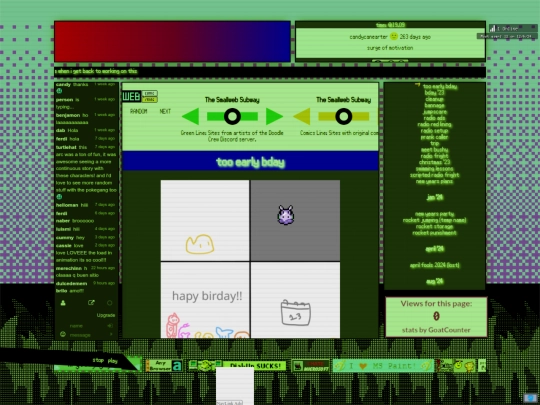Open the 'prank caller' comic link

[x=434, y=137]
